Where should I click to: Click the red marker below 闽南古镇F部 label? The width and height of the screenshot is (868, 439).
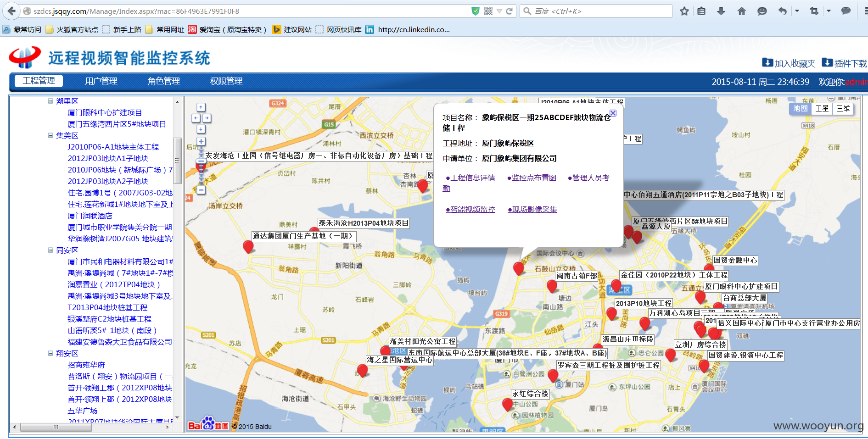click(x=552, y=287)
